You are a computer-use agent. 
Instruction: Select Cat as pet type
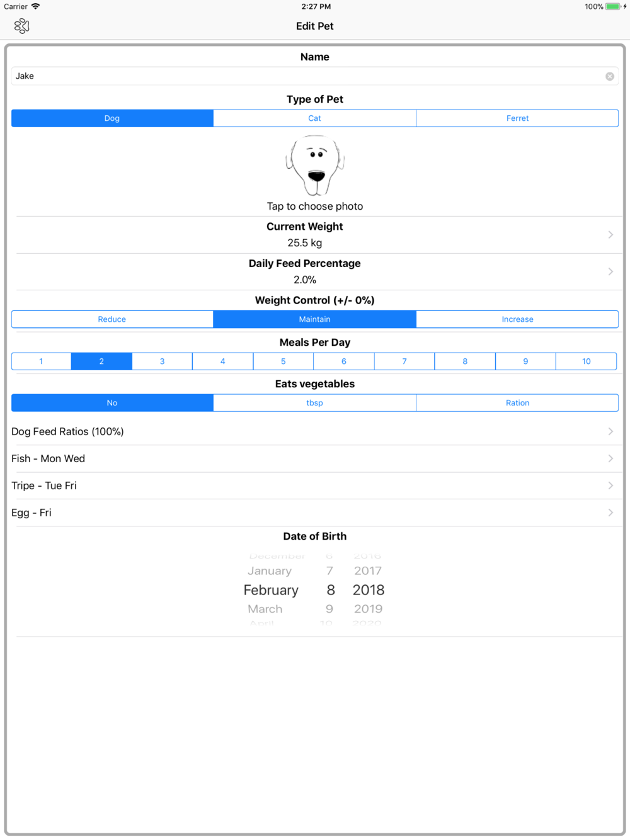click(x=314, y=118)
